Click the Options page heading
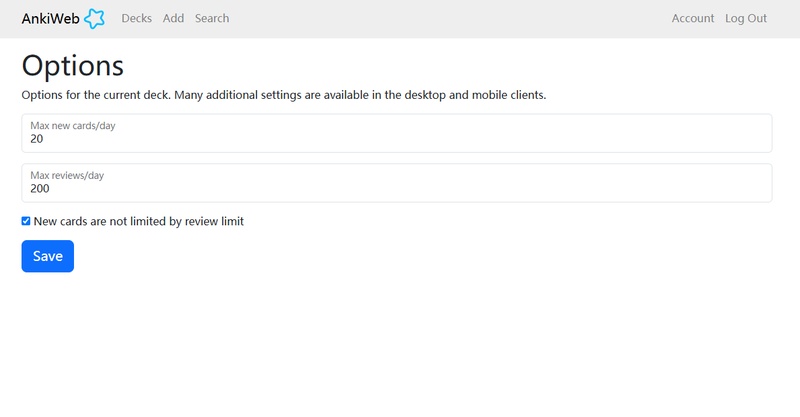The image size is (800, 417). coord(72,65)
